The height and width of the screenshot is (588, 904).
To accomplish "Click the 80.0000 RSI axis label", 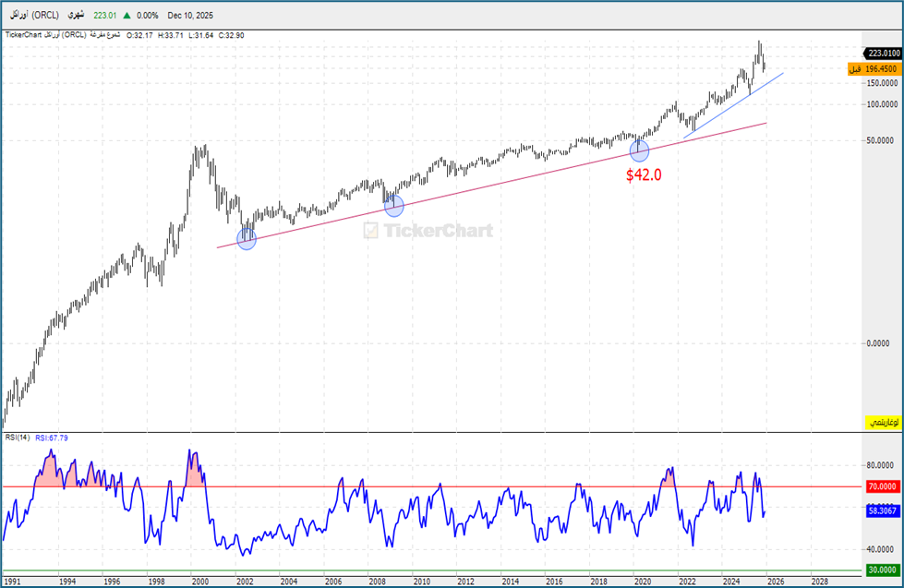I will click(x=882, y=465).
